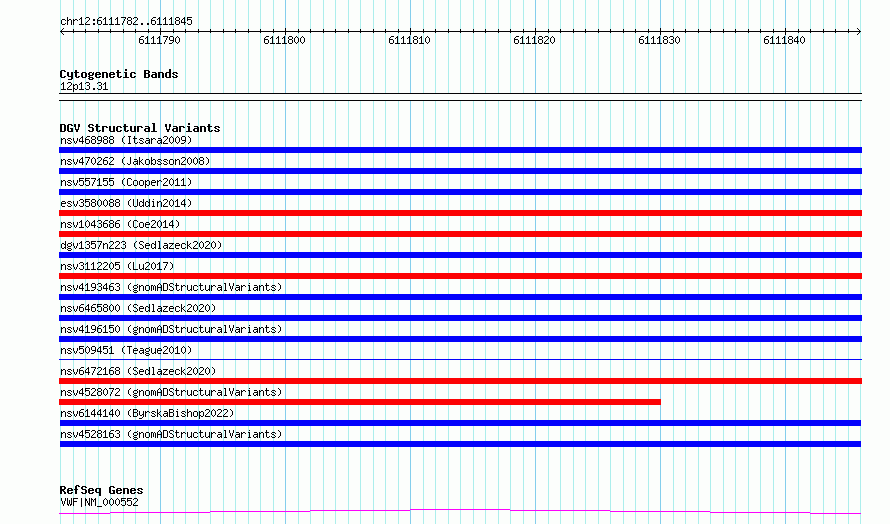Click the chr12:6111782..6111845 coordinate label
Image resolution: width=890 pixels, height=524 pixels.
click(x=126, y=22)
